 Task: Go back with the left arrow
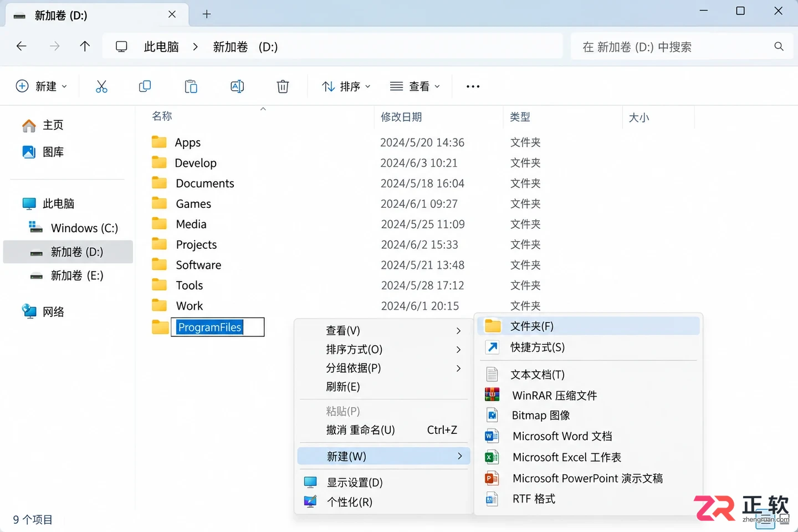pos(22,47)
